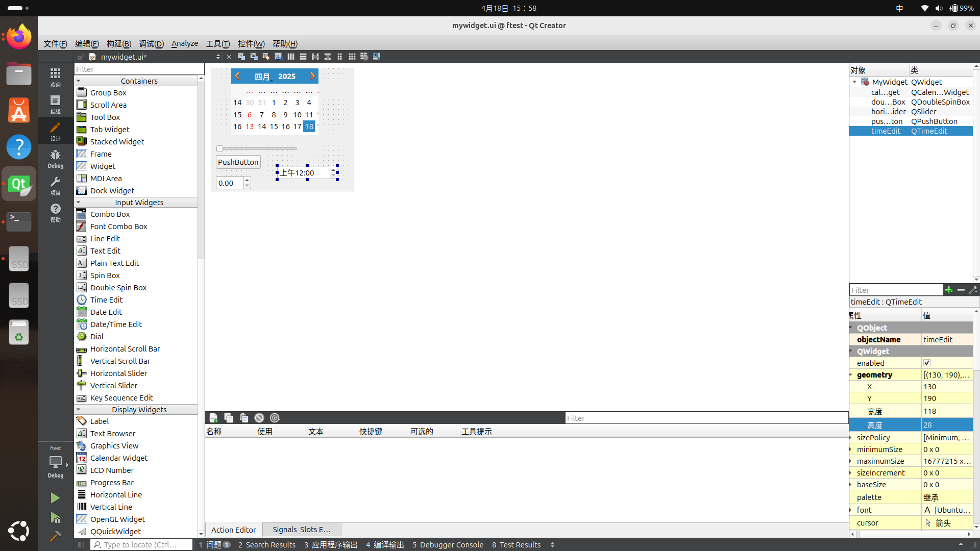Click the horizontal slider handle on form
This screenshot has width=980, height=551.
tap(219, 148)
